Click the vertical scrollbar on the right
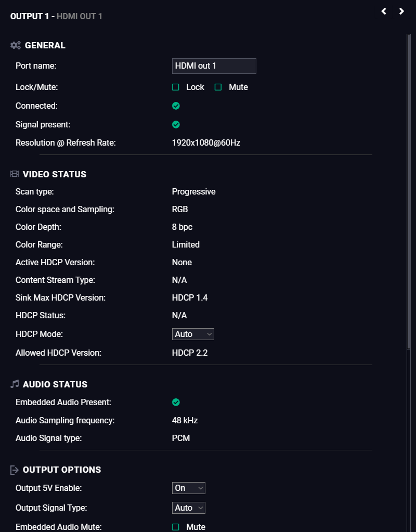The height and width of the screenshot is (532, 416). coord(409,190)
